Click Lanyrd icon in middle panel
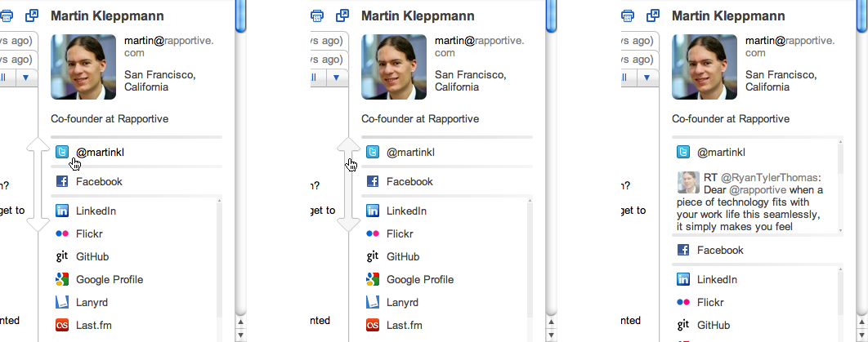 pyautogui.click(x=373, y=302)
